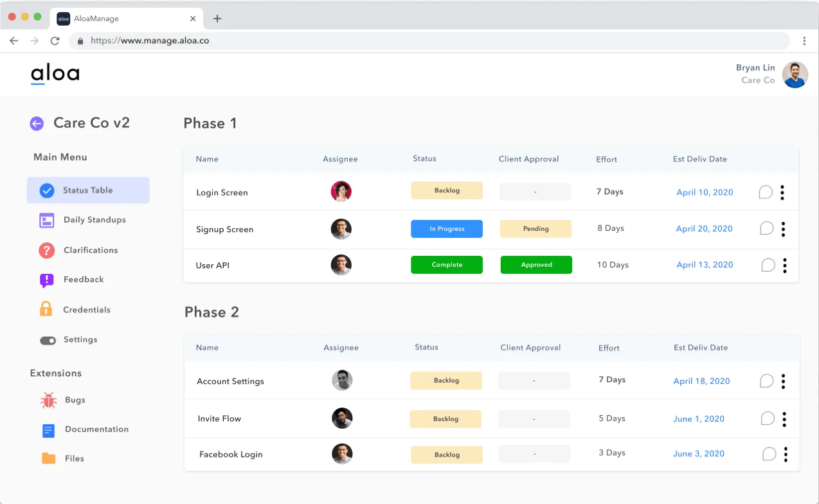Toggle the Settings switch icon in sidebar
Viewport: 819px width, 504px height.
click(x=48, y=340)
